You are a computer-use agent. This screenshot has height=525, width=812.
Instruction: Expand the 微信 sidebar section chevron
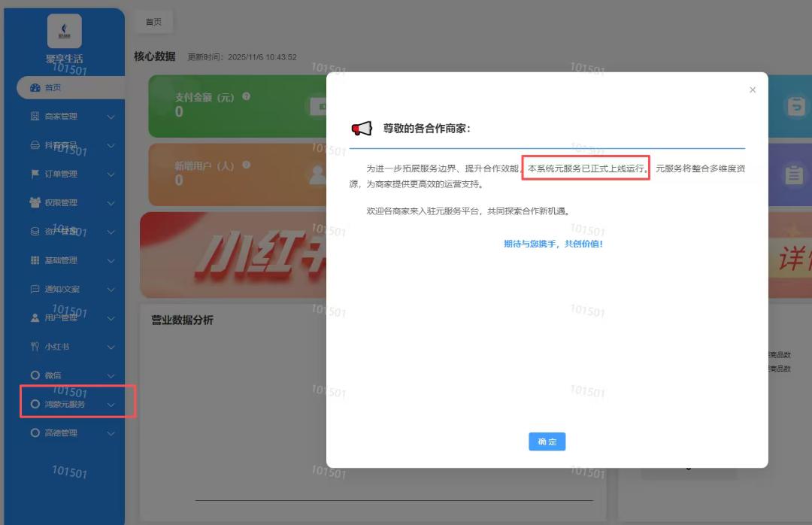coord(111,375)
